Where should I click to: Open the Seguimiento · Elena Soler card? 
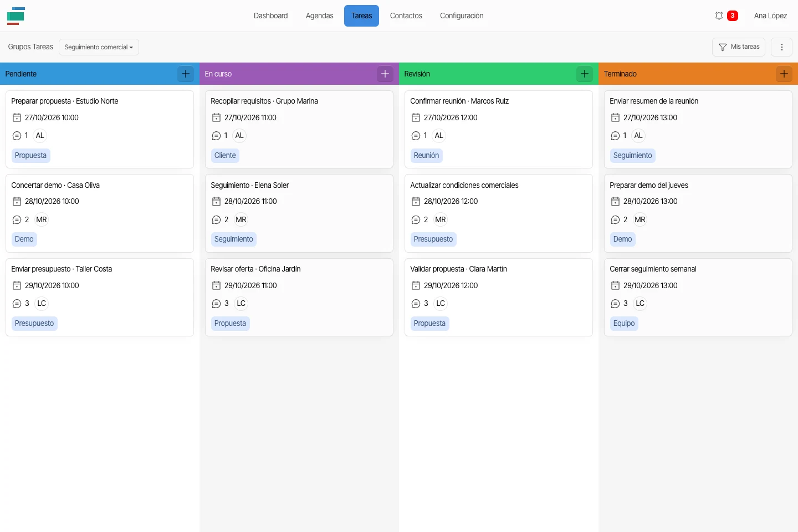point(299,213)
